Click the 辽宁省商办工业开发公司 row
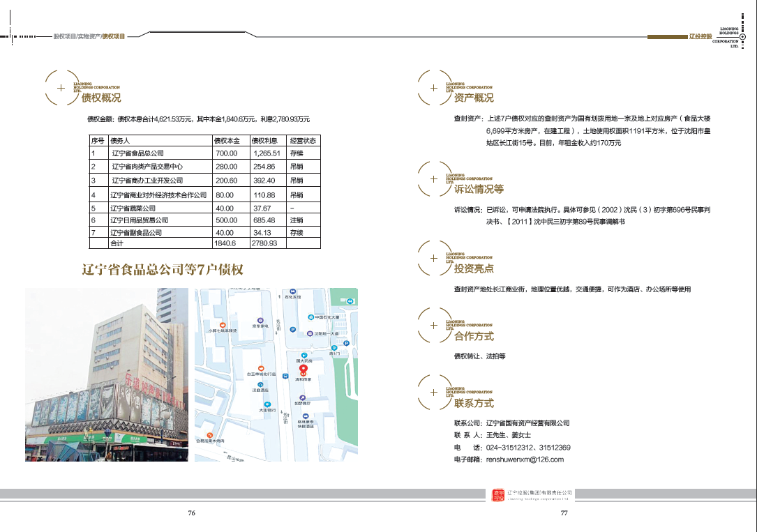Viewport: 757px width, 532px height. [204, 181]
